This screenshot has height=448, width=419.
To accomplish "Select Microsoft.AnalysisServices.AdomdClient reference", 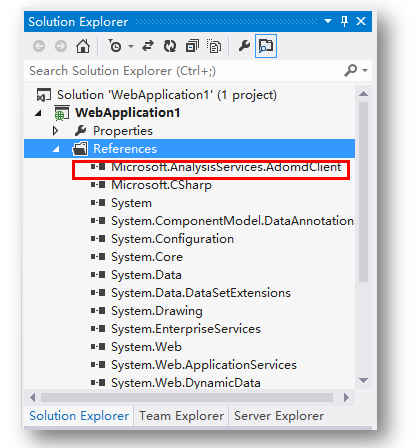I will pyautogui.click(x=226, y=167).
